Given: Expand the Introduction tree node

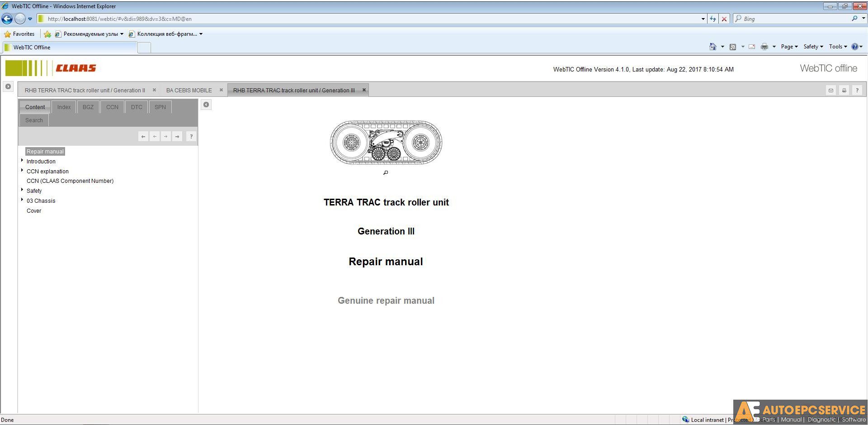Looking at the screenshot, I should click(x=22, y=160).
